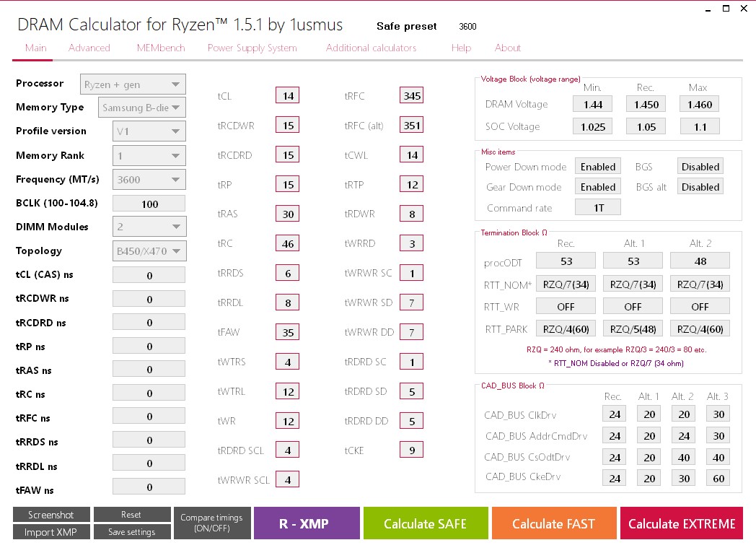Click the Calculate SAFE button

(426, 523)
